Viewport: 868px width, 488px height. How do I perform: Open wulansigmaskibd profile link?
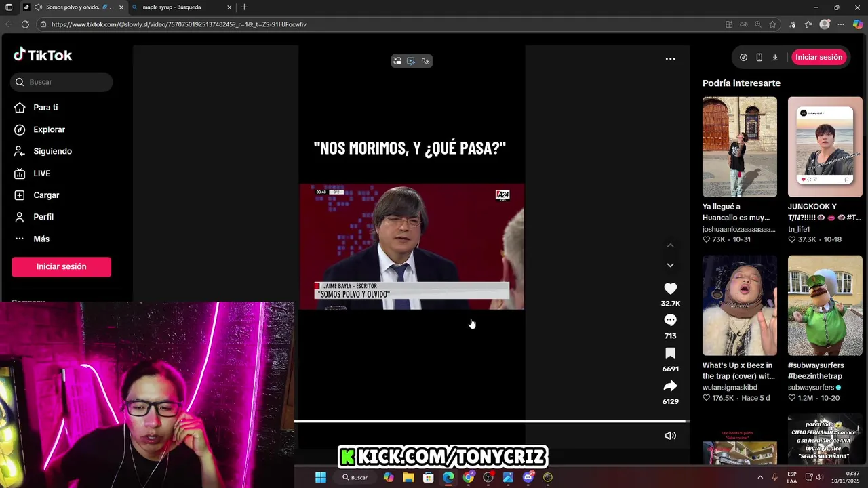point(730,388)
